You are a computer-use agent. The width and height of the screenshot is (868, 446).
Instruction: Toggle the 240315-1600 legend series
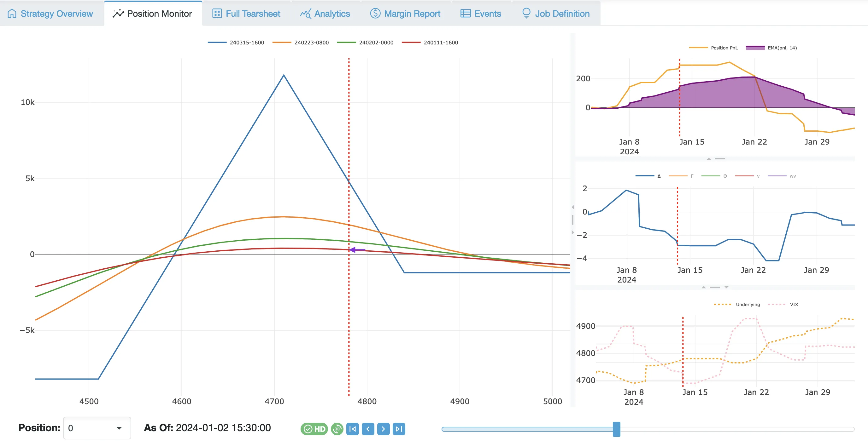pyautogui.click(x=246, y=43)
